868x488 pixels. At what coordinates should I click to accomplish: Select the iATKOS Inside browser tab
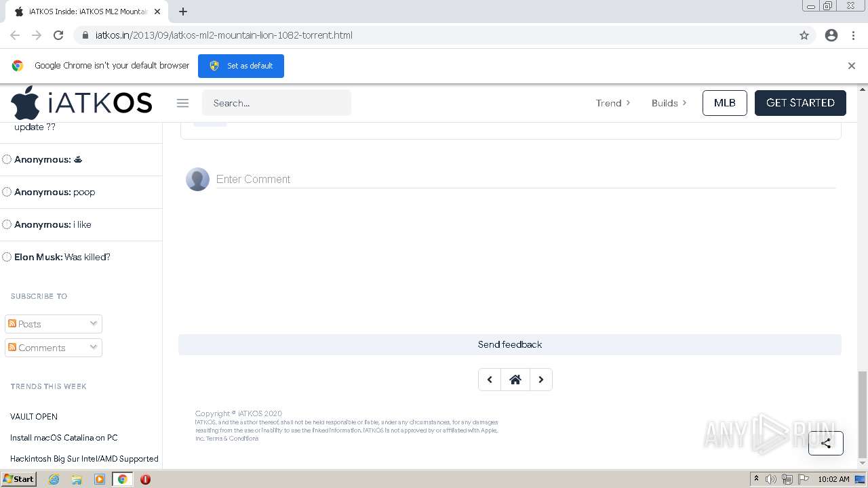(x=88, y=12)
